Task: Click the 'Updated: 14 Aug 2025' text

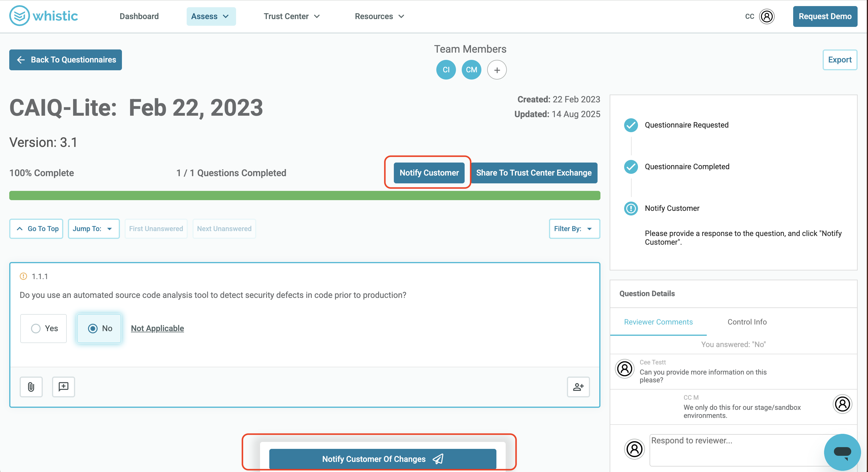Action: coord(557,114)
